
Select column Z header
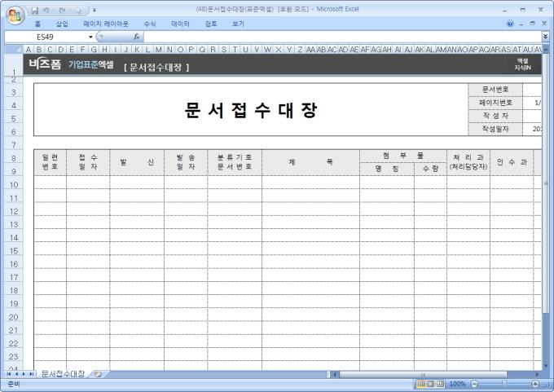300,50
